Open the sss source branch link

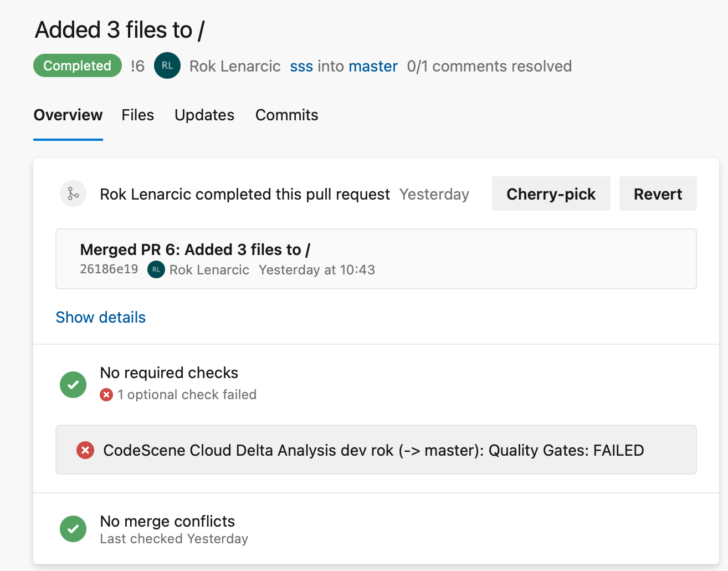coord(301,67)
